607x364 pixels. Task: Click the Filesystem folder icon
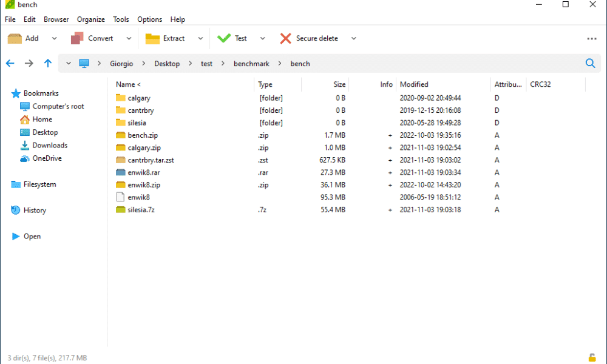(x=16, y=184)
